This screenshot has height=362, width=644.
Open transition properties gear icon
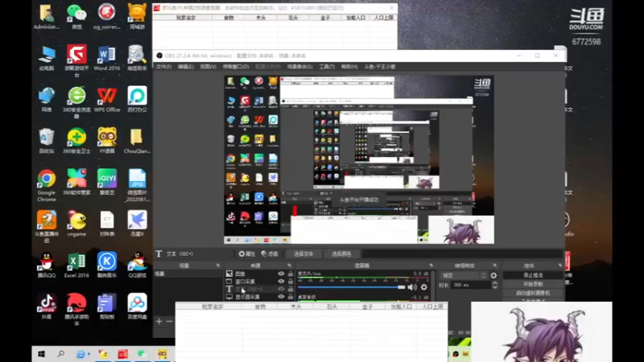click(493, 275)
